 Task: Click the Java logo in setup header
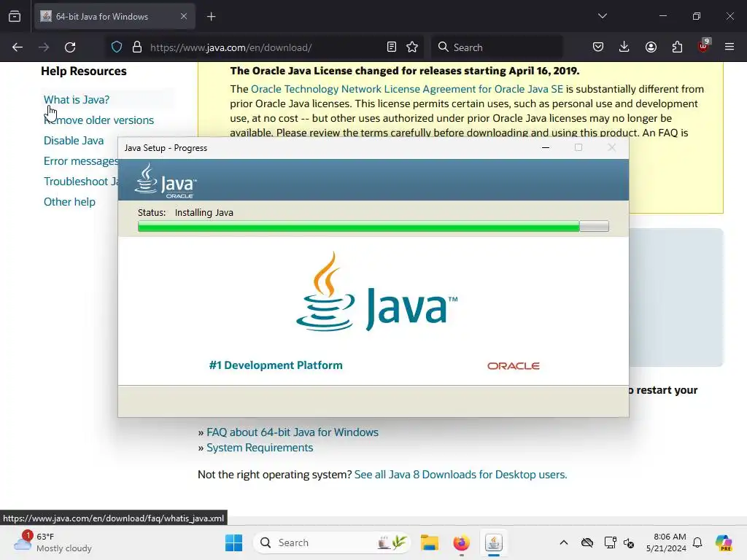click(x=166, y=181)
